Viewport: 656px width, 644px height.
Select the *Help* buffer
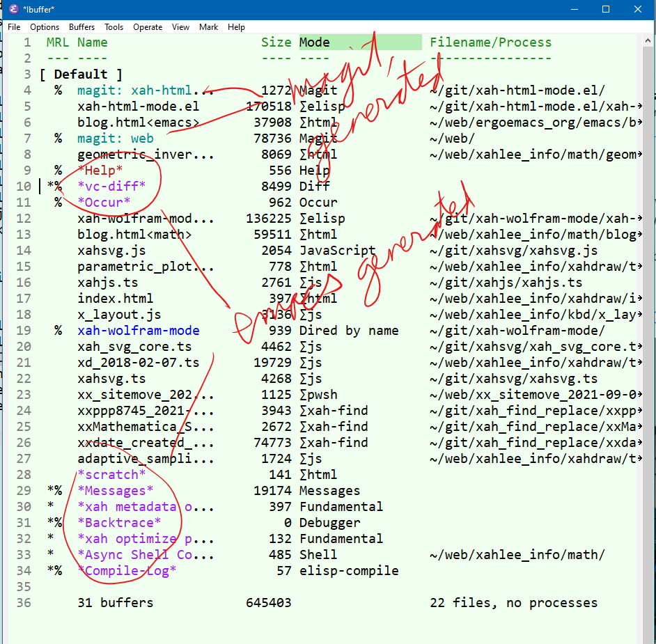pos(100,170)
